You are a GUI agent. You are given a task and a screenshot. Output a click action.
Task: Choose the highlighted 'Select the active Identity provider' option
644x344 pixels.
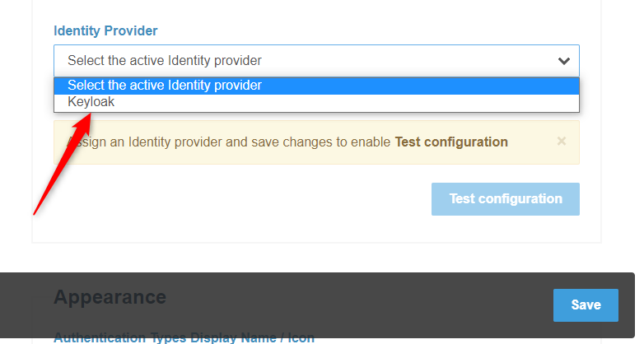click(x=165, y=85)
